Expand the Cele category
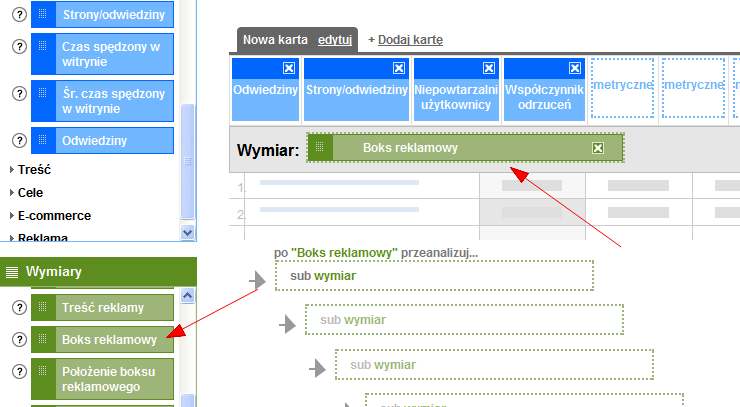 click(30, 192)
